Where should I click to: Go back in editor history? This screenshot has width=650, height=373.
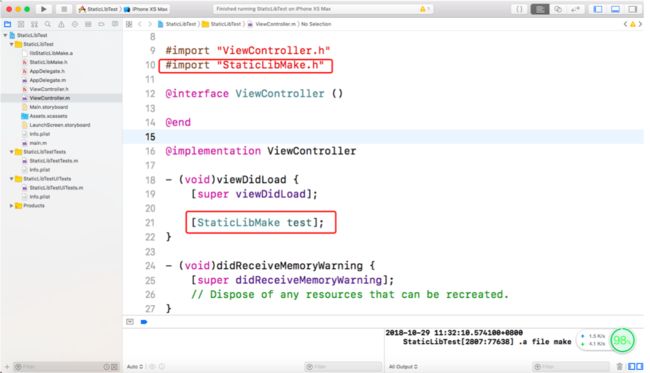click(x=140, y=24)
